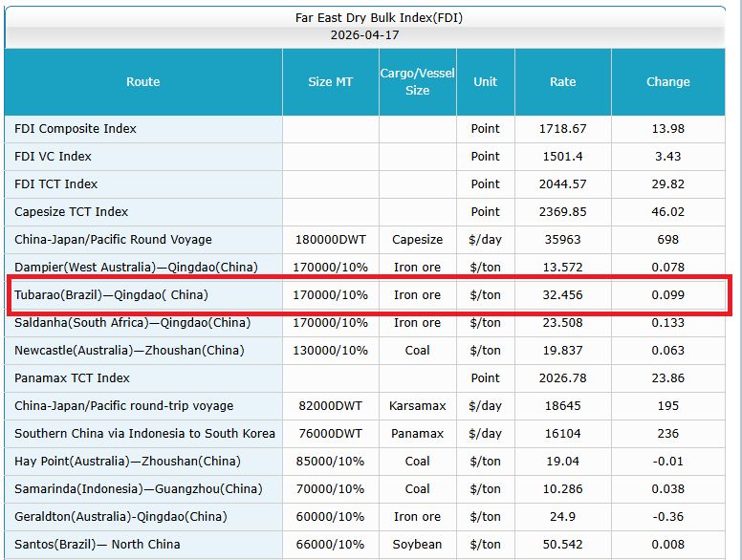Click the Geraldton rate 24.9

[x=562, y=516]
